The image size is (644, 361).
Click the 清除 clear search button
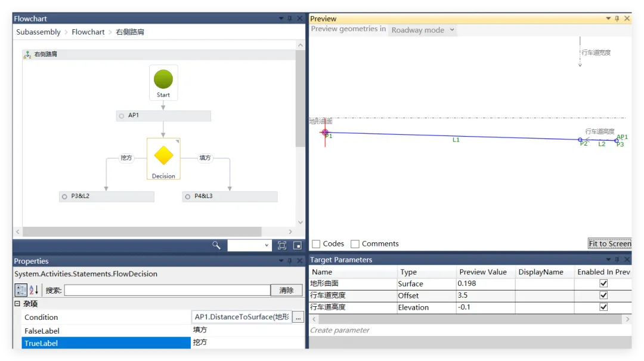click(x=286, y=290)
